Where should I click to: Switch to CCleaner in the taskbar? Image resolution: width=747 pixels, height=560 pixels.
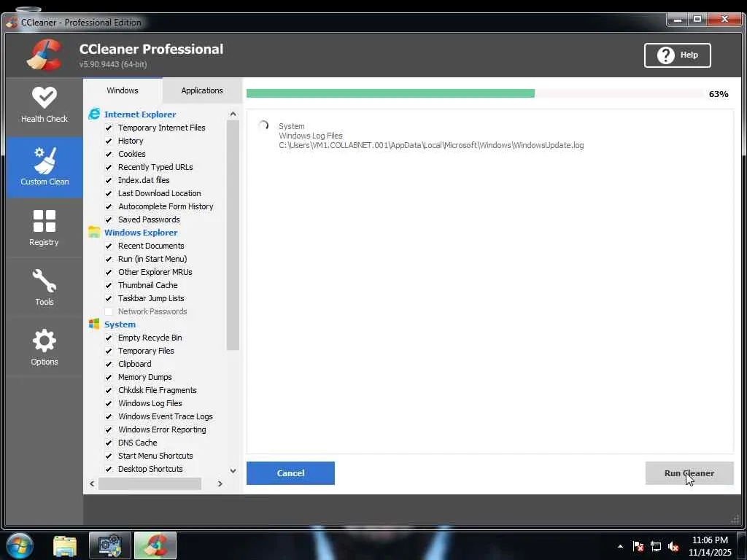(x=155, y=545)
